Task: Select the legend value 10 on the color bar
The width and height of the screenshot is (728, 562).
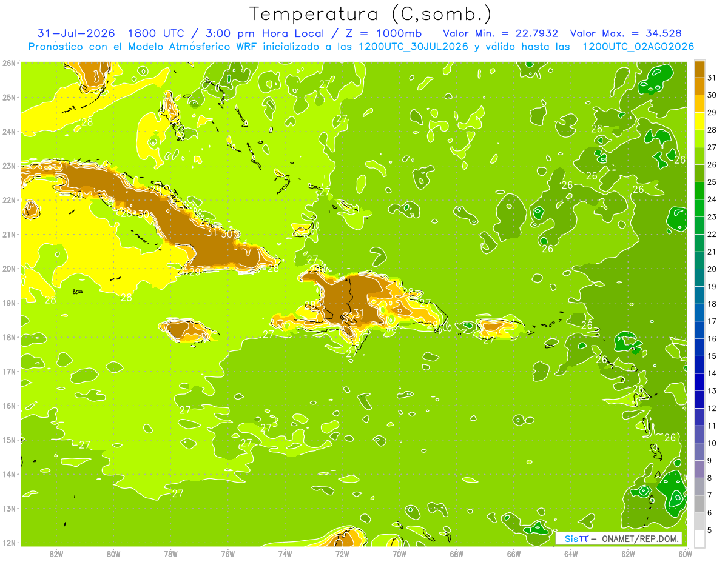Action: (712, 443)
